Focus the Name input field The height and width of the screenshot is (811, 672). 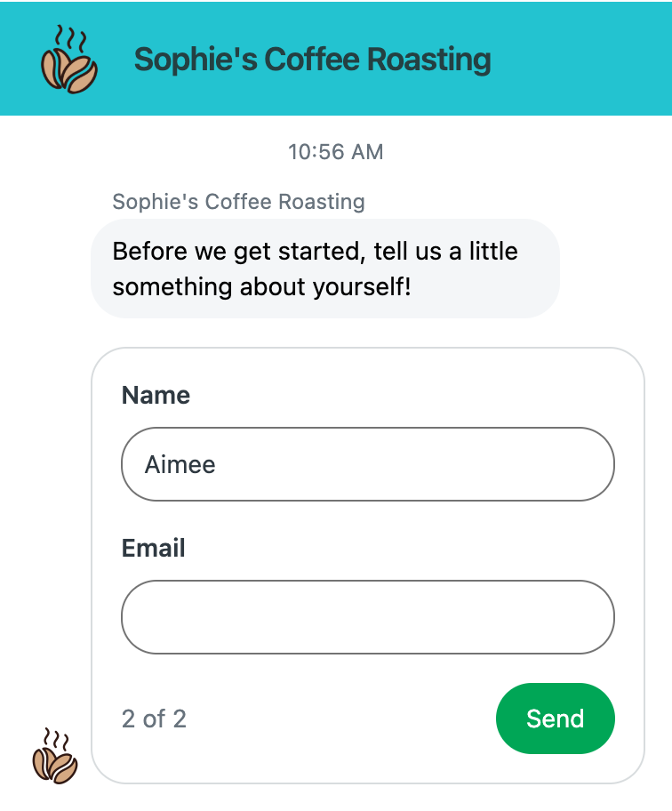point(367,464)
